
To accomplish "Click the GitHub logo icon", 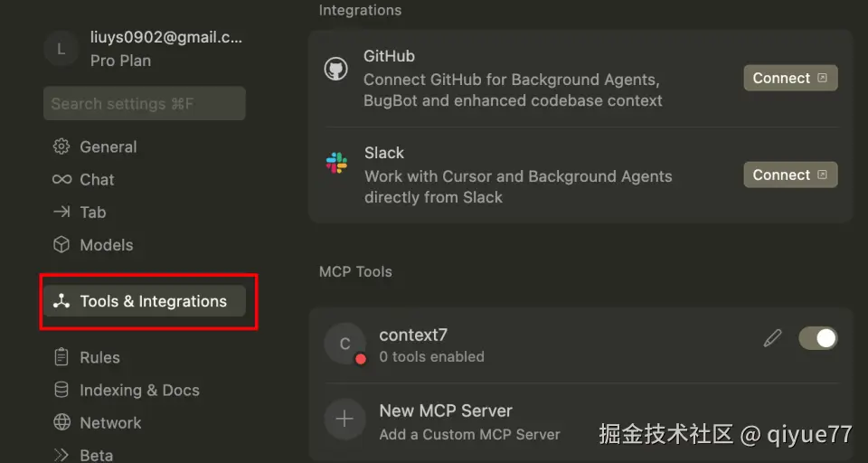I will (x=336, y=70).
